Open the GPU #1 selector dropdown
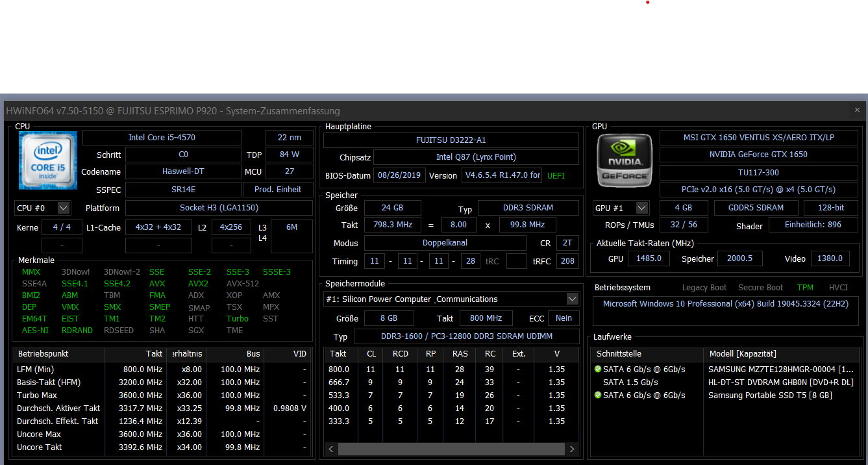Screen dimensions: 868x465 point(641,208)
